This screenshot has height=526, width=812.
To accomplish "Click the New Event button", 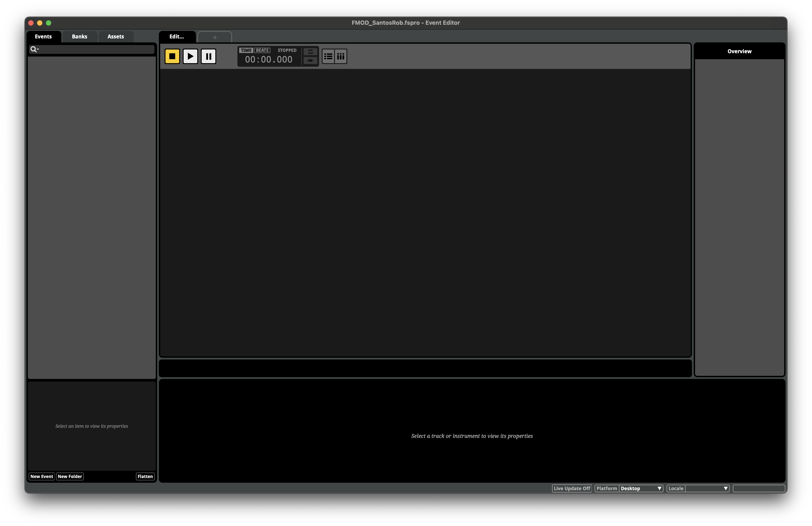I will point(42,477).
